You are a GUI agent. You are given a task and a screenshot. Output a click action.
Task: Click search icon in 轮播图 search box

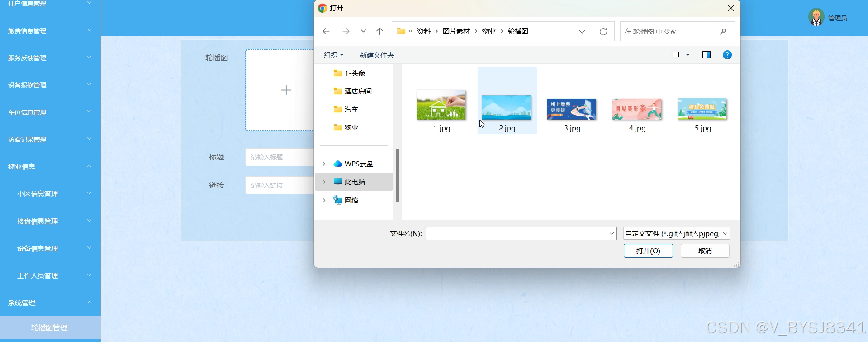click(x=723, y=31)
